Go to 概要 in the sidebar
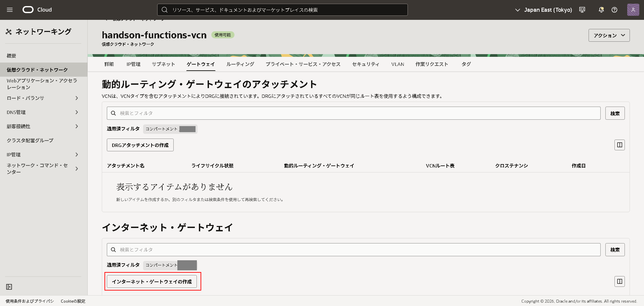 coord(11,56)
